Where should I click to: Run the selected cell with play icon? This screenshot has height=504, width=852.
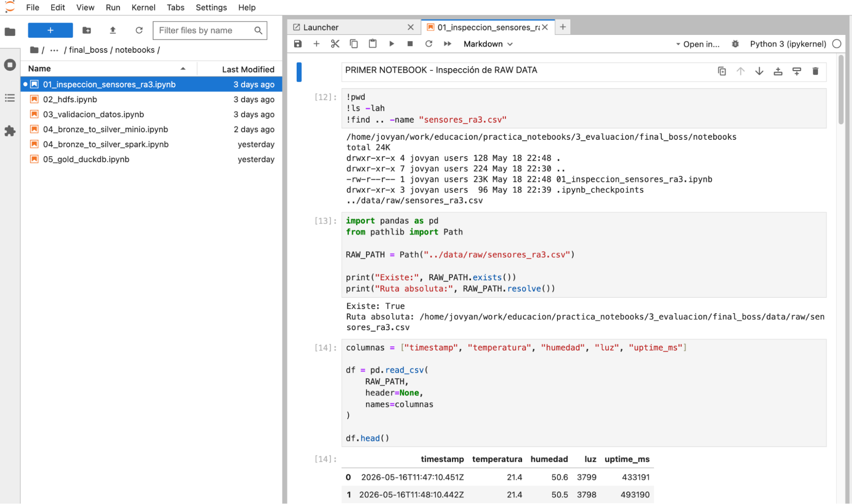[391, 44]
